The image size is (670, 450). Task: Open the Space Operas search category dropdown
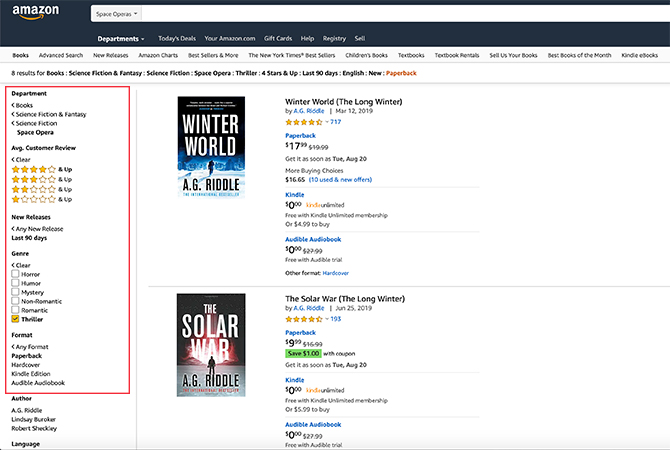point(116,14)
